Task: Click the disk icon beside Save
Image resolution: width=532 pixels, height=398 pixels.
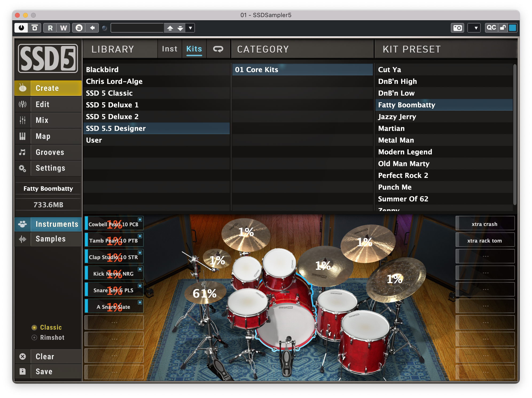Action: (23, 371)
